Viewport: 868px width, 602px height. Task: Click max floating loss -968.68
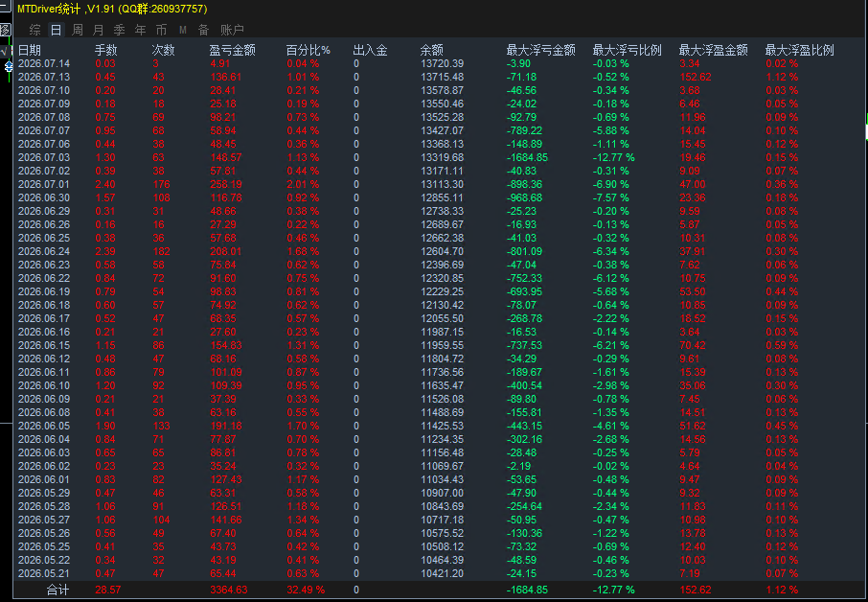(x=524, y=197)
